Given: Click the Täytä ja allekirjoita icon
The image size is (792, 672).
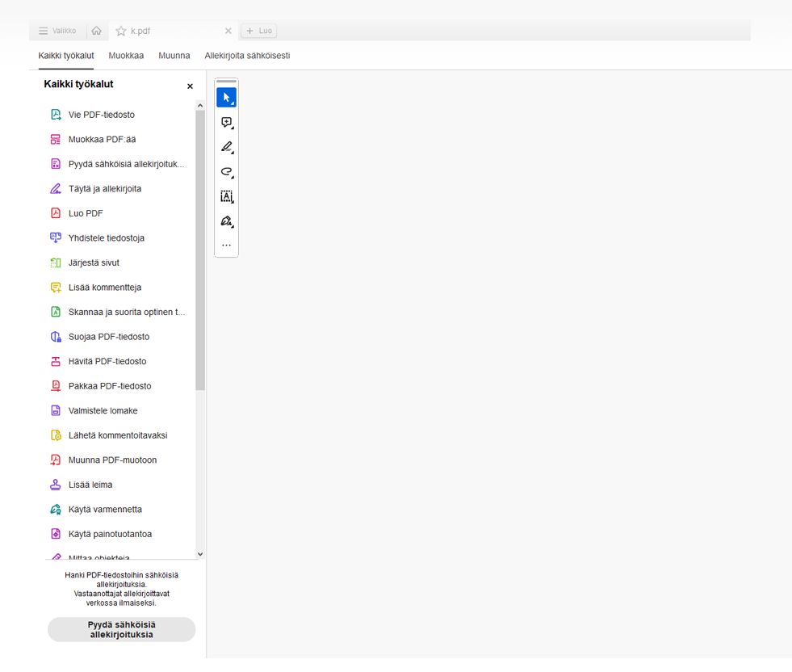Looking at the screenshot, I should tap(56, 188).
